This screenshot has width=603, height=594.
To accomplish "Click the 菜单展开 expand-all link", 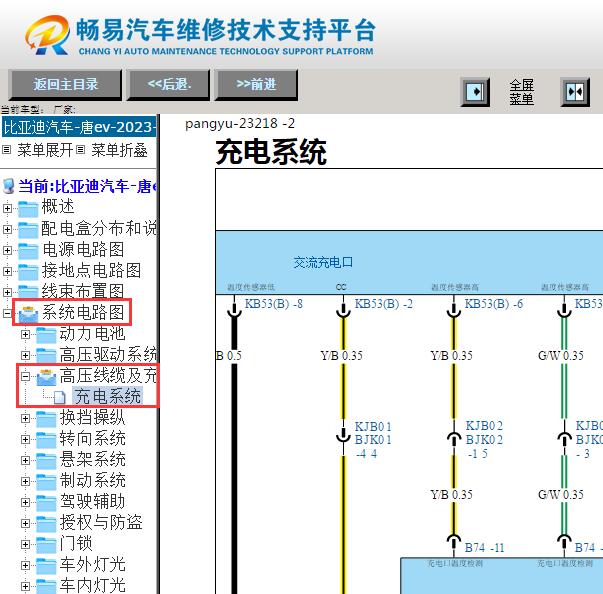I will pos(45,150).
